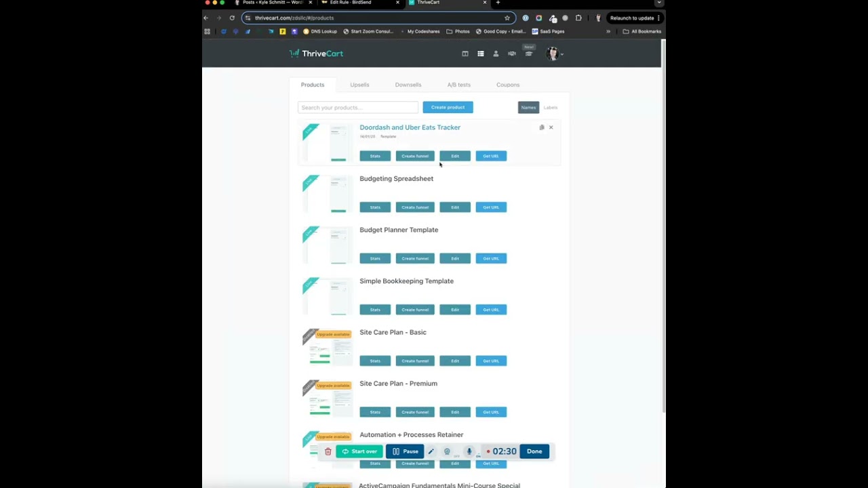Viewport: 868px width, 488px height.
Task: Click the Site Care Plan - Basic thumbnail
Action: 328,348
